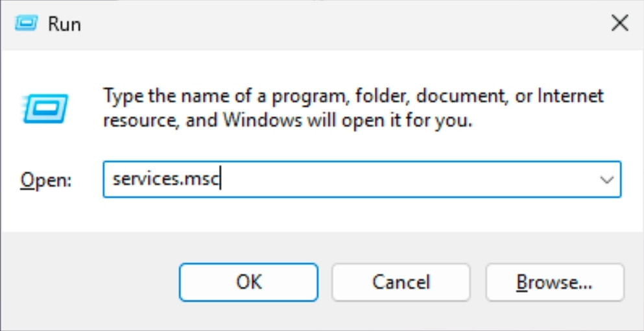The height and width of the screenshot is (331, 644).
Task: Click the typed "services.msc" text
Action: point(165,180)
